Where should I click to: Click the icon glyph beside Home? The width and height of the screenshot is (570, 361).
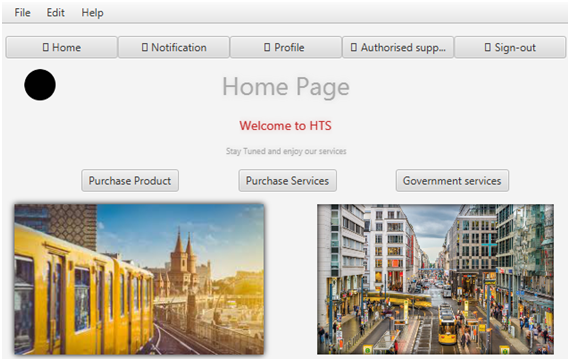[x=45, y=47]
